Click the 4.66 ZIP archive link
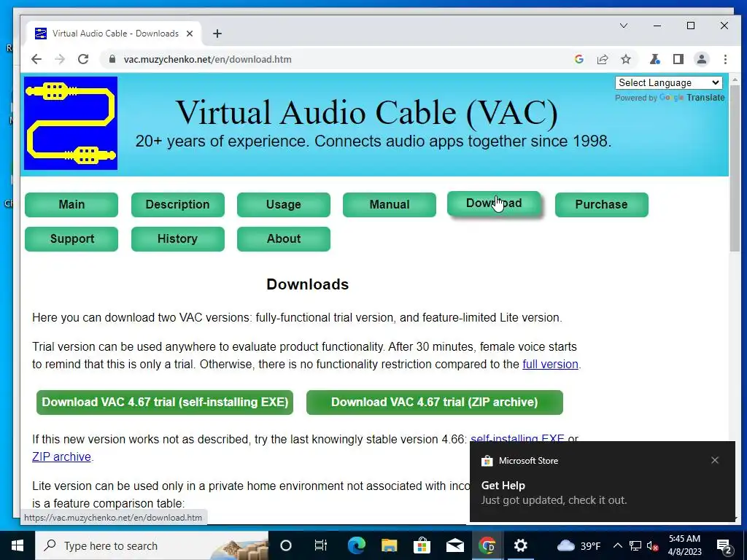Image resolution: width=747 pixels, height=560 pixels. click(61, 456)
